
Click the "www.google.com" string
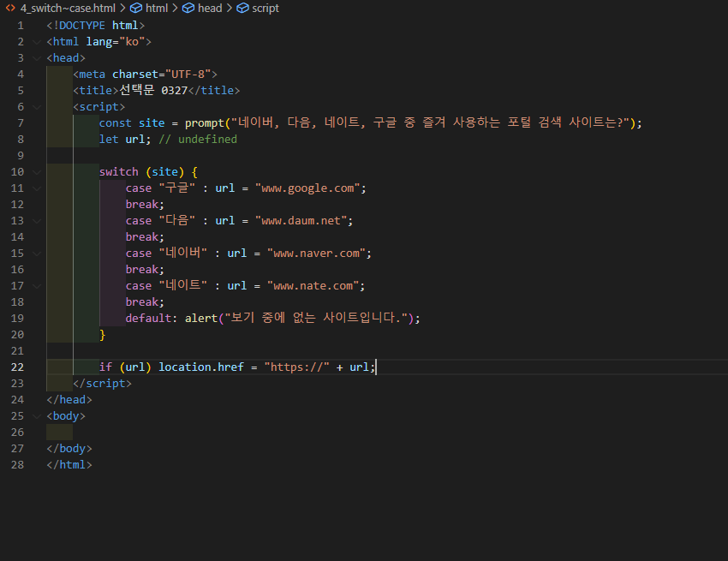307,188
